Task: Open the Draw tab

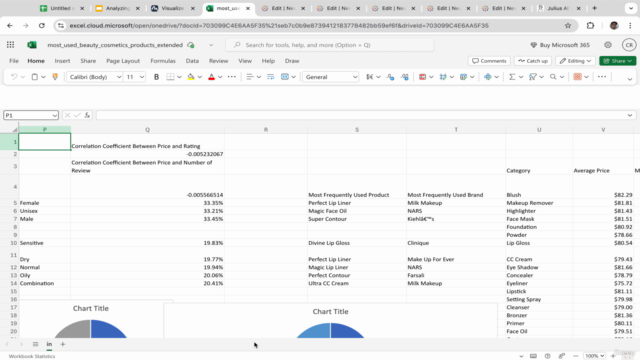Action: [292, 61]
